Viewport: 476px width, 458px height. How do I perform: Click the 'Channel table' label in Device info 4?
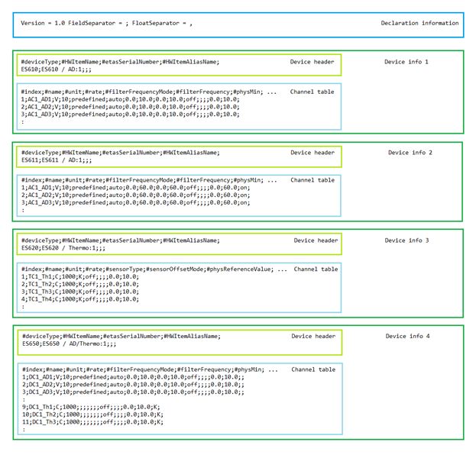[x=313, y=369]
